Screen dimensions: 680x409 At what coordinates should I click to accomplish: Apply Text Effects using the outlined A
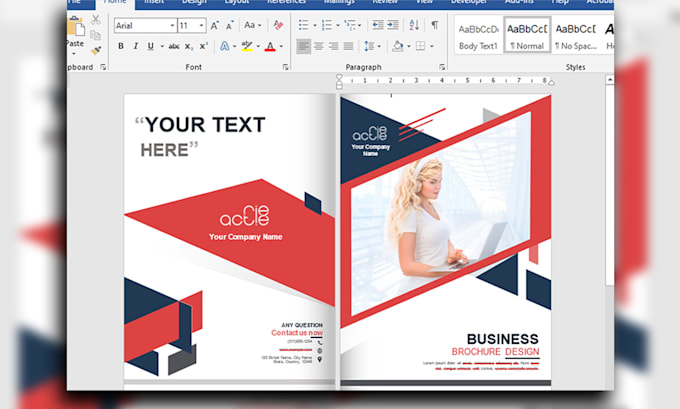(224, 46)
